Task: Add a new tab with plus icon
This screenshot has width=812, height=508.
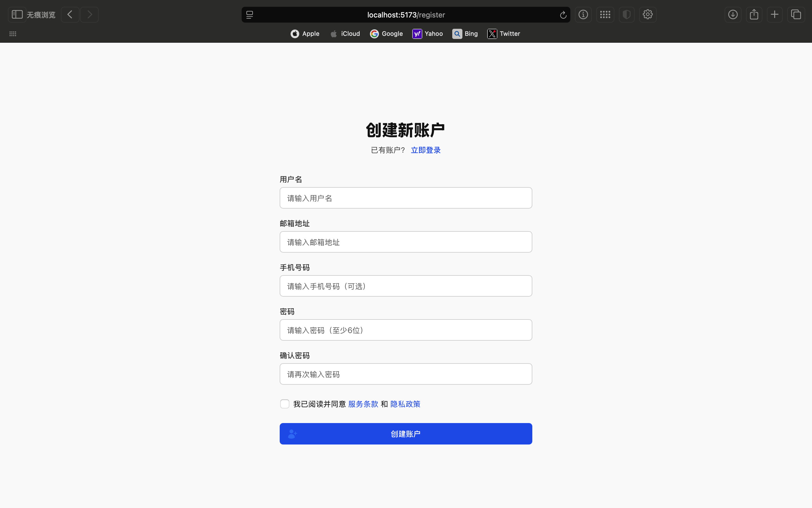Action: (775, 14)
